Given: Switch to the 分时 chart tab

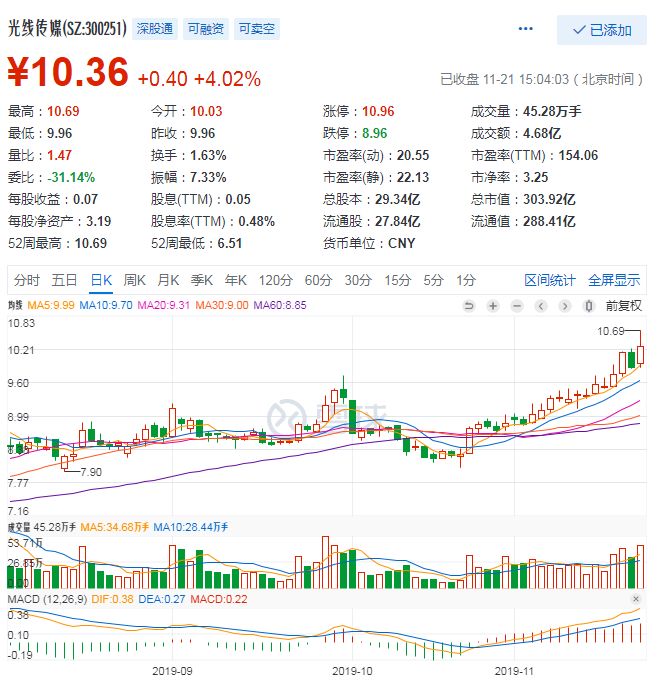Looking at the screenshot, I should coord(26,280).
